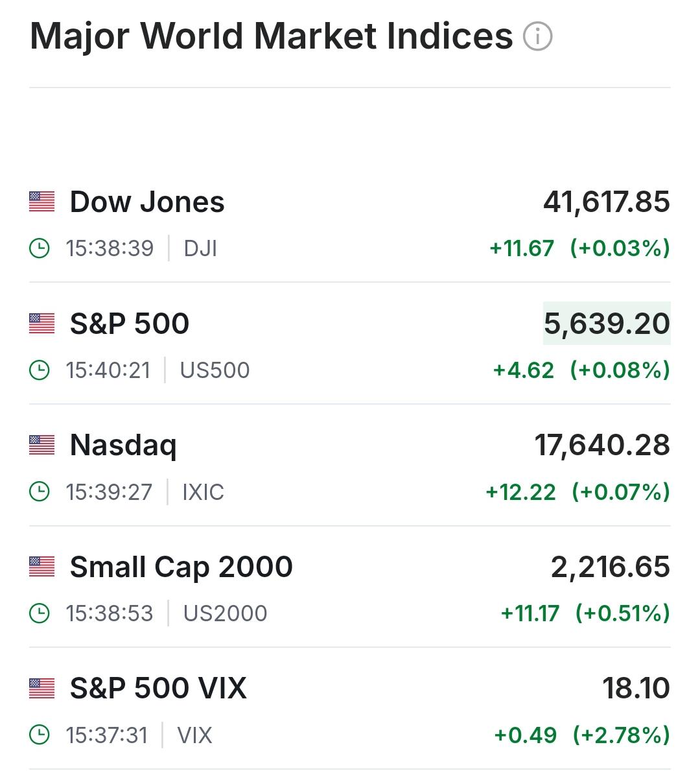Click the Nasdaq change +12.22 (+0.07%)
The height and width of the screenshot is (771, 700).
[x=577, y=492]
